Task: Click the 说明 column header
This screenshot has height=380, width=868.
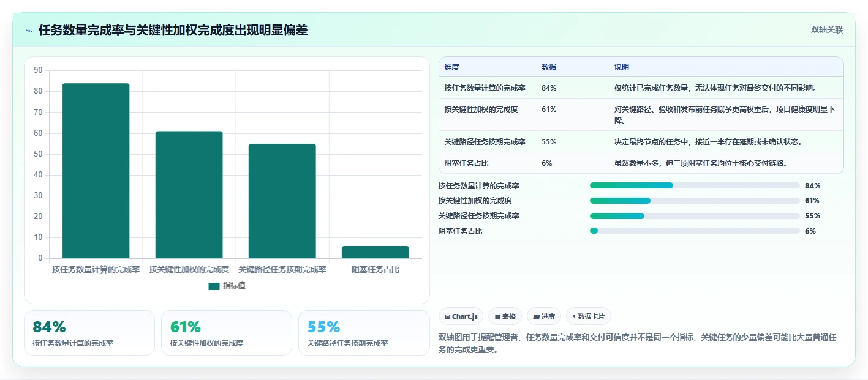Action: 622,67
